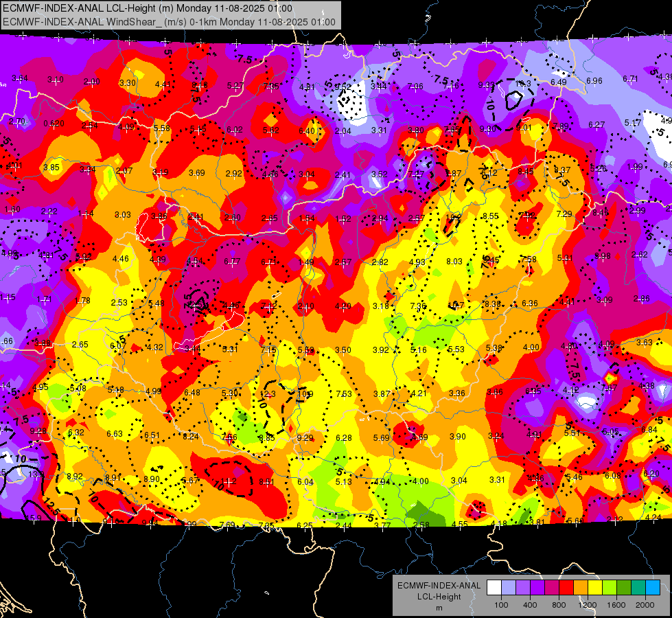672x618 pixels.
Task: Click the grid value 3.36
Action: pos(457,393)
